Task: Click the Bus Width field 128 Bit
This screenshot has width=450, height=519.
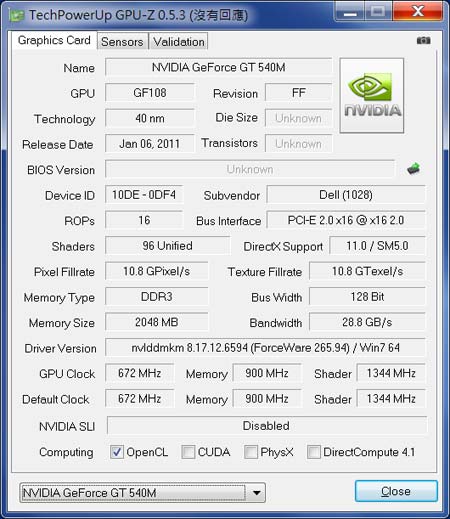Action: [x=367, y=297]
